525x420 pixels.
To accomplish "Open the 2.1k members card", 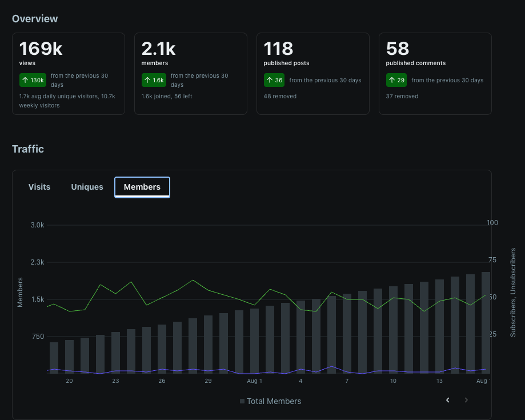I will click(190, 74).
